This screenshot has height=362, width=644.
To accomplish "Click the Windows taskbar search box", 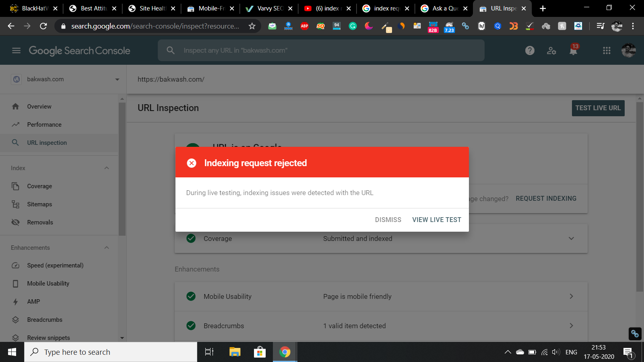I will point(111,352).
